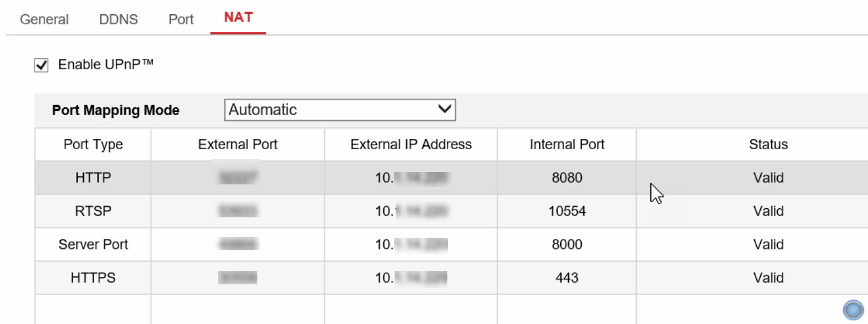
Task: Open the DDNS tab
Action: point(118,19)
